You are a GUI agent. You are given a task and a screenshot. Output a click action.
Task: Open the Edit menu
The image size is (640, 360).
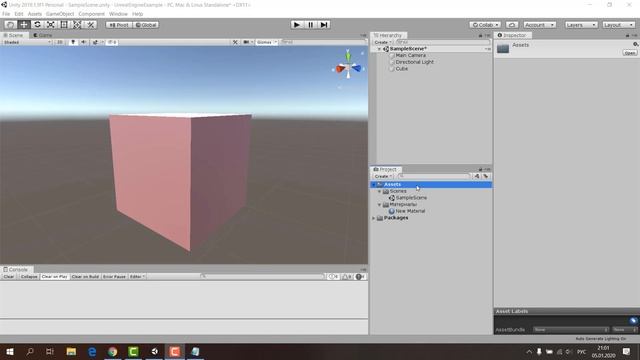pos(19,14)
